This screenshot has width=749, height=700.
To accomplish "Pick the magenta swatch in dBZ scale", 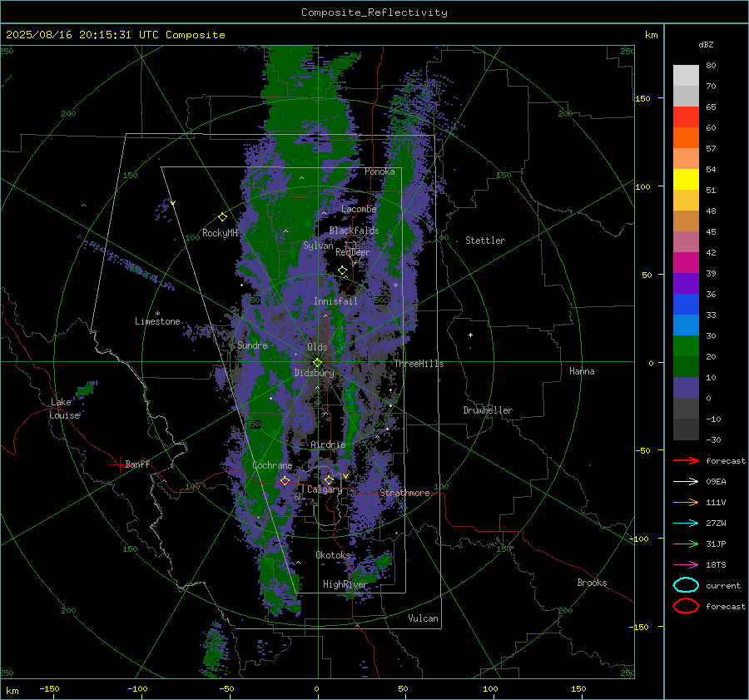I will pyautogui.click(x=686, y=262).
